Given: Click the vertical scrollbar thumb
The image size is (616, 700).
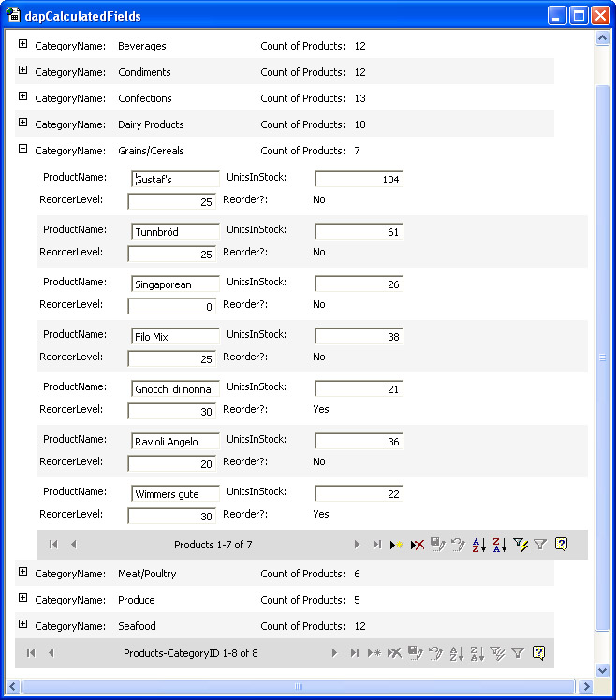Looking at the screenshot, I should [x=603, y=356].
